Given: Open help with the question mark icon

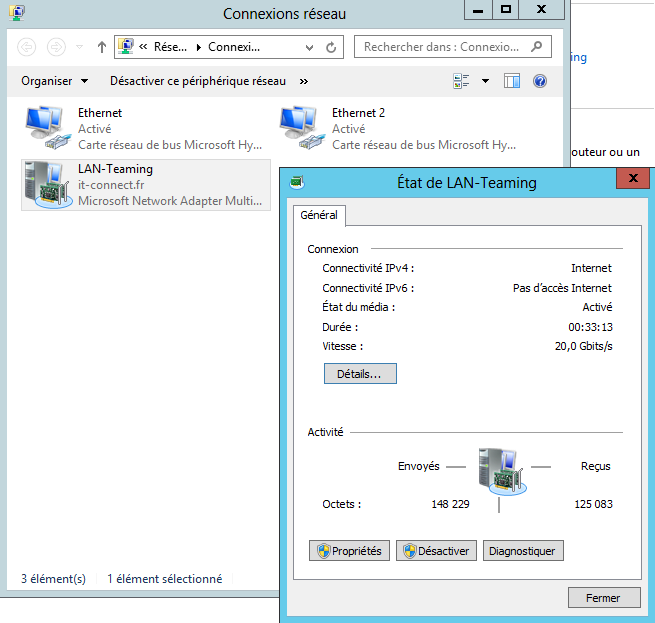Looking at the screenshot, I should tap(540, 81).
